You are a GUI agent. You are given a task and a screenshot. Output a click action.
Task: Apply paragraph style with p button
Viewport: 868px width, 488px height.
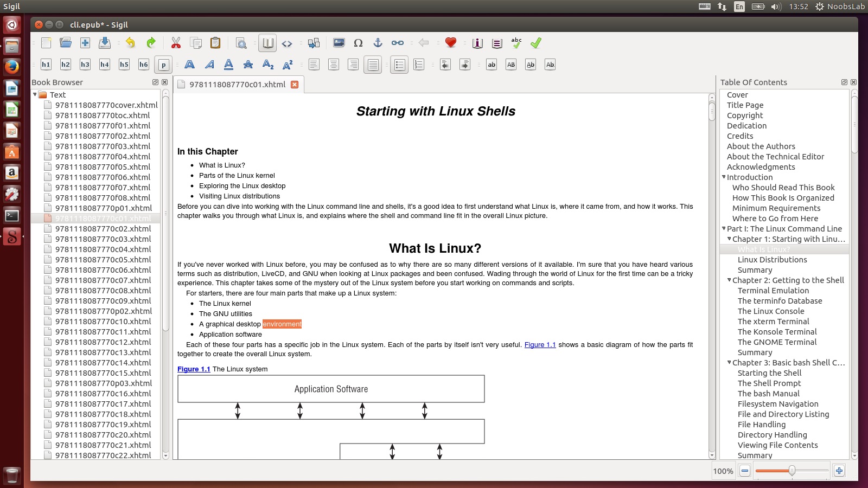coord(163,65)
